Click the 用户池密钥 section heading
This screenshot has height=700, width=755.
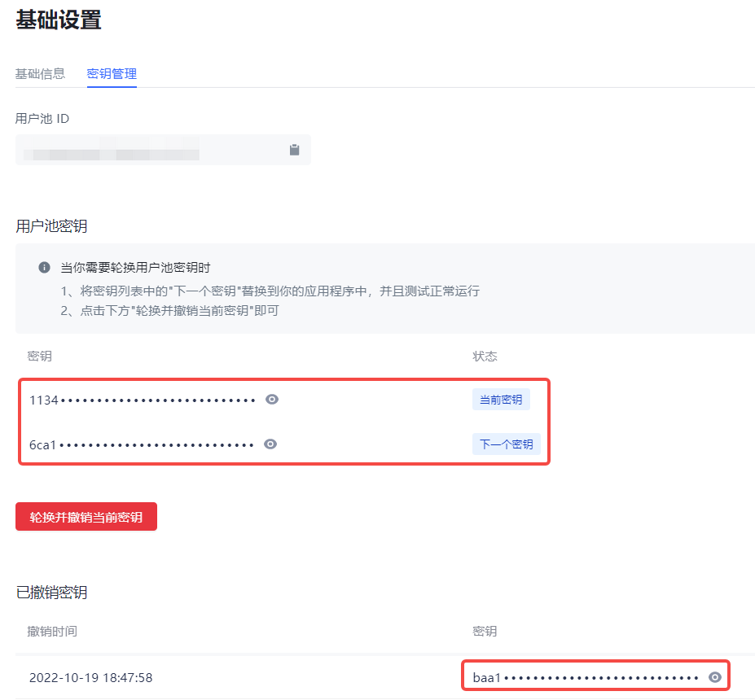(x=51, y=226)
